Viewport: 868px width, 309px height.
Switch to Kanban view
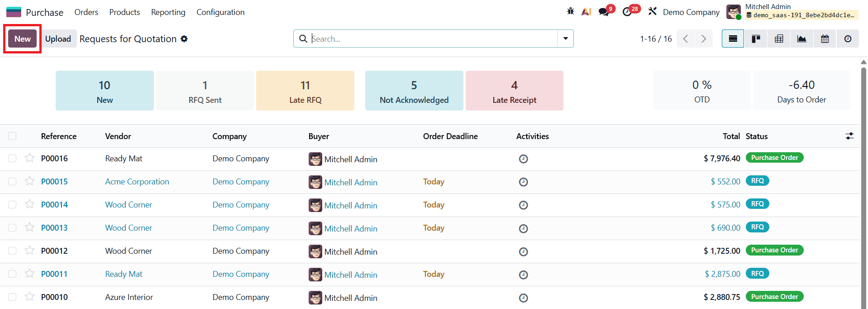[756, 39]
